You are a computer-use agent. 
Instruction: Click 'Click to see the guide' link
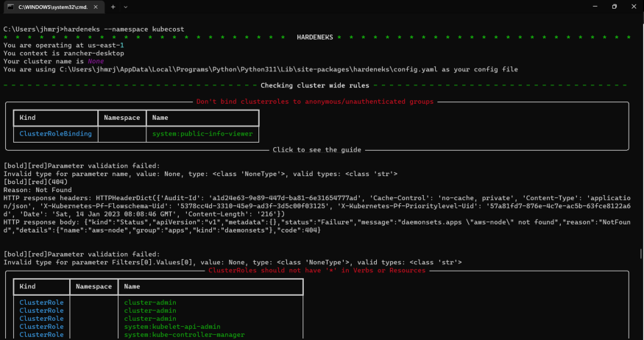[316, 149]
